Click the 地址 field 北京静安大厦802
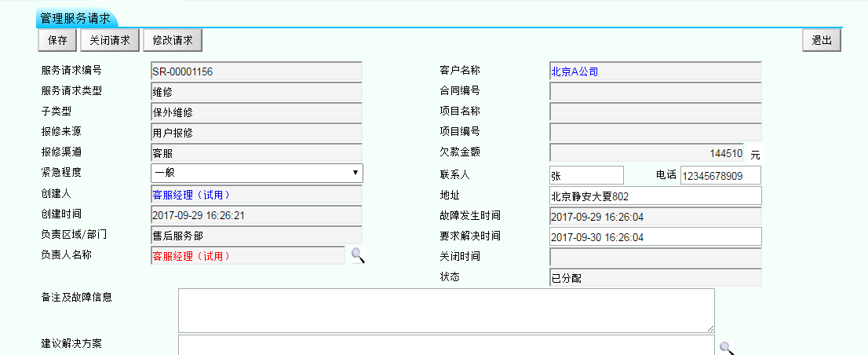 [655, 196]
